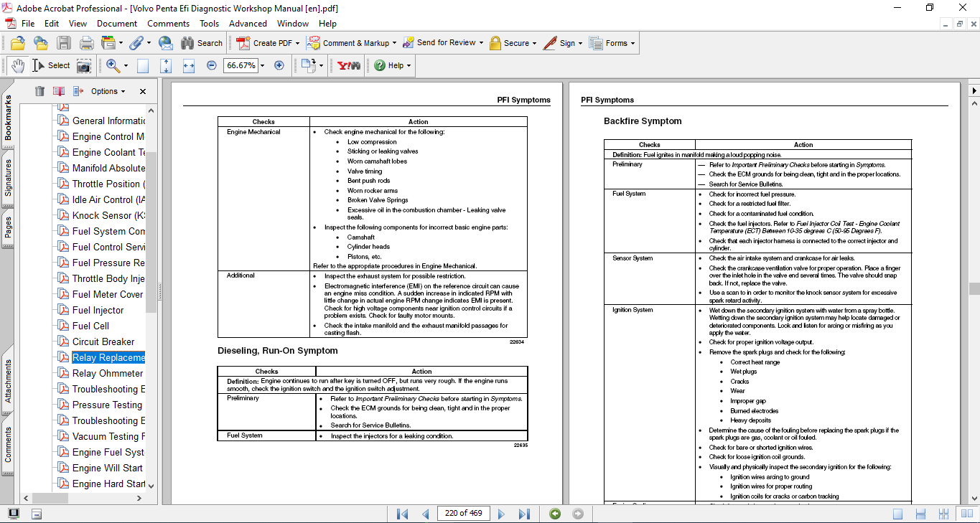Click the zoom out minus button
The height and width of the screenshot is (523, 980).
[x=211, y=65]
